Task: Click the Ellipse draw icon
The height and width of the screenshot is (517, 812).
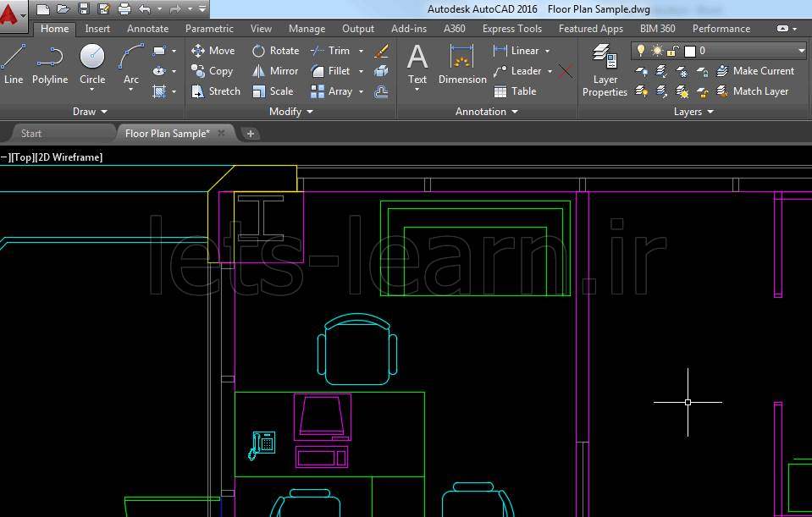Action: click(159, 71)
